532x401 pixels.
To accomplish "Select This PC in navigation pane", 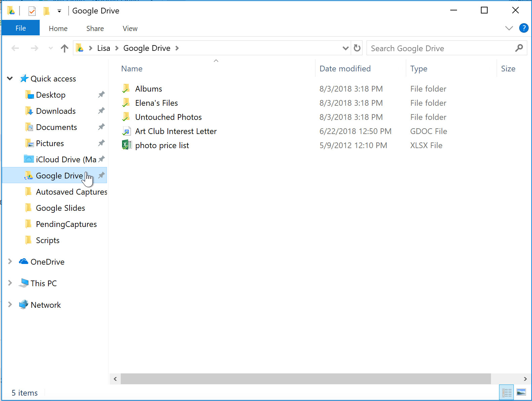I will pos(44,283).
